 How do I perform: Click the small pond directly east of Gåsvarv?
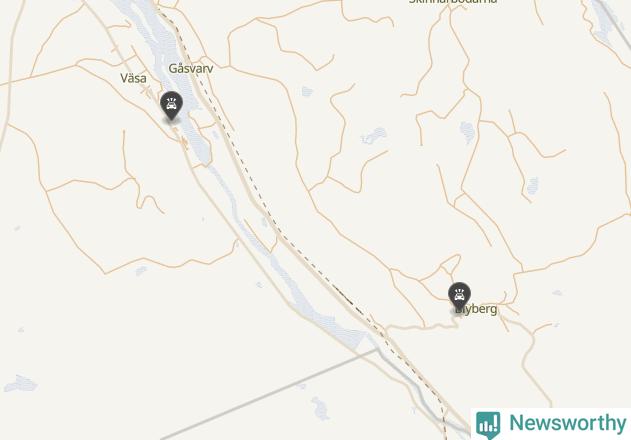(x=307, y=91)
